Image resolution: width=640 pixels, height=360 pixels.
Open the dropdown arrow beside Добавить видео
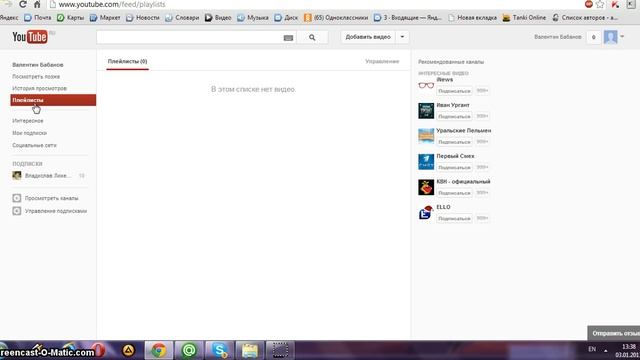click(x=402, y=37)
